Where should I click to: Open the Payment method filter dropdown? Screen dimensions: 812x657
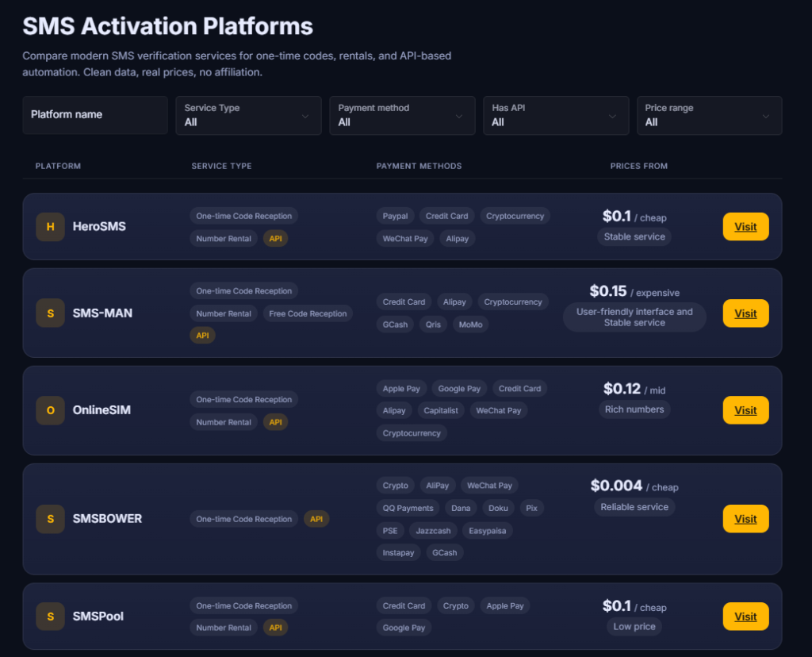click(402, 115)
